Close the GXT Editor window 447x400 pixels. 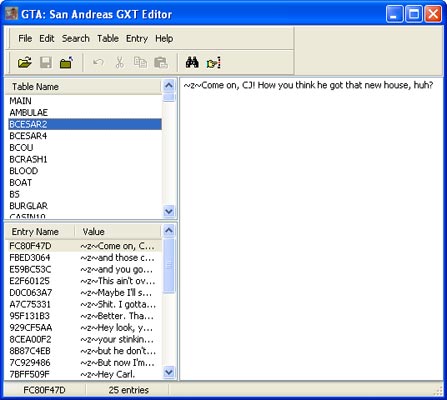pyautogui.click(x=433, y=14)
